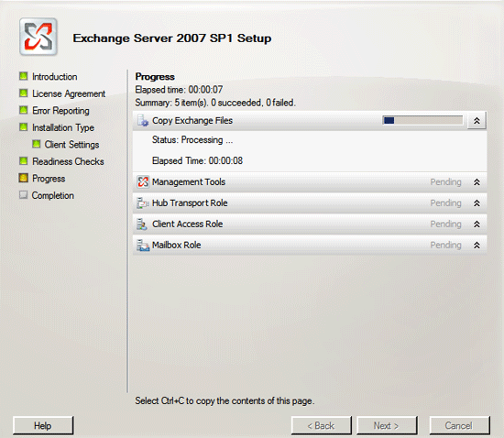
Task: Click the green square beside Client Settings
Action: pos(37,144)
